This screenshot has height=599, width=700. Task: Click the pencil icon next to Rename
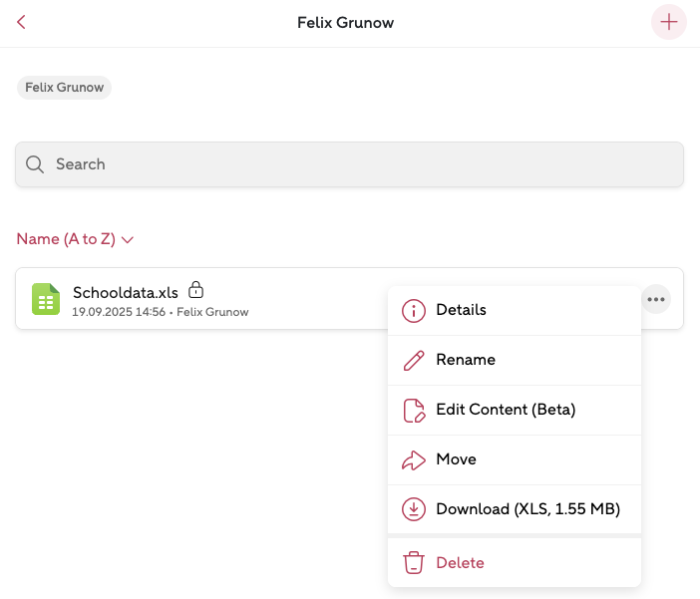click(413, 361)
